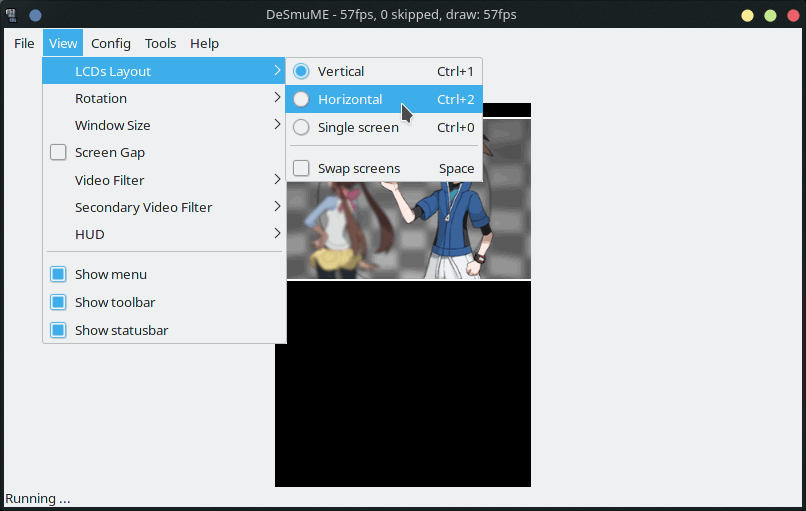Screen dimensions: 806x511
Task: Toggle the Show statusbar checkbox
Action: coord(58,330)
